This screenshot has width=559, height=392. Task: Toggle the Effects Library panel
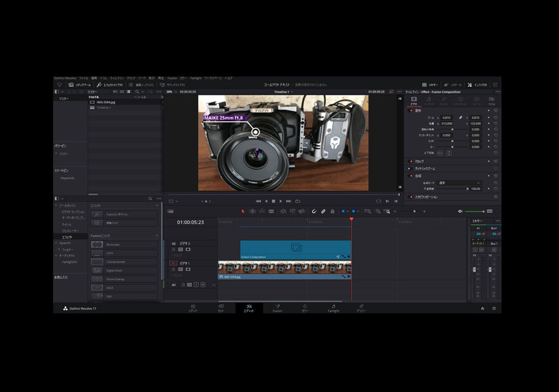109,85
